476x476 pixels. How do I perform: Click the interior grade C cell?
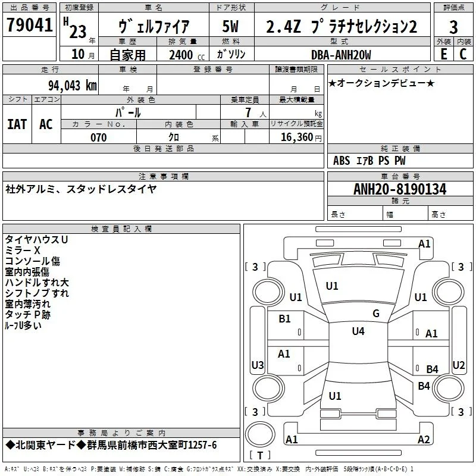(x=464, y=54)
